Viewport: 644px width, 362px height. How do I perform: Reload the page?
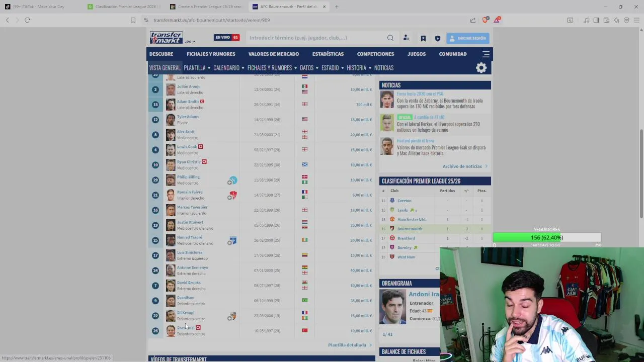tap(27, 20)
